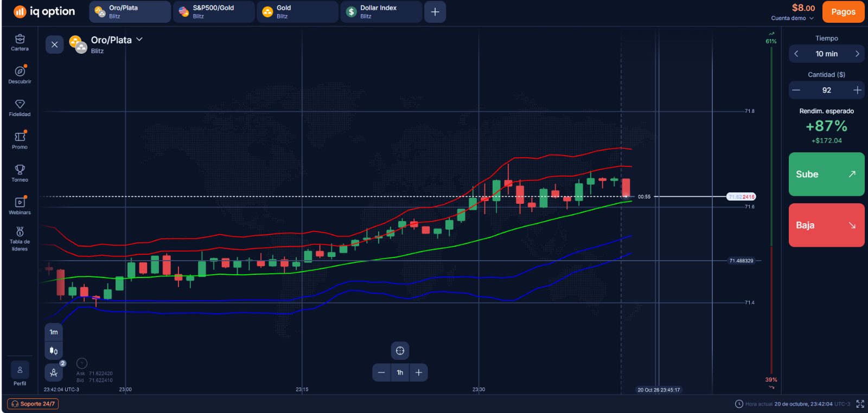Click the Cantidad amount field showing 92

pyautogui.click(x=826, y=90)
